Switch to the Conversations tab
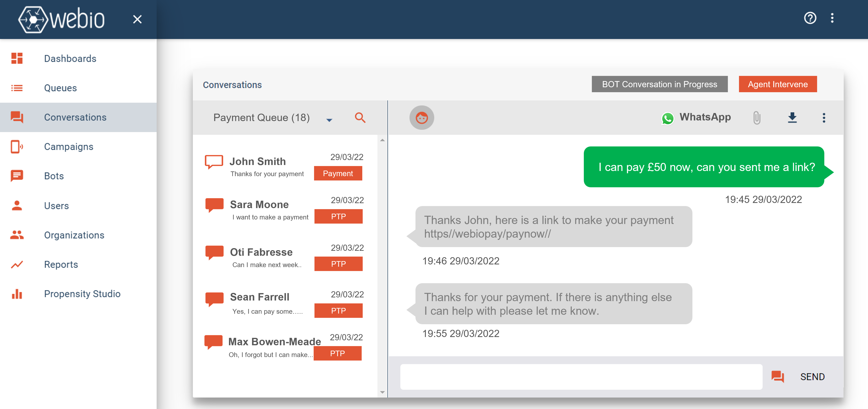The image size is (868, 409). tap(75, 117)
